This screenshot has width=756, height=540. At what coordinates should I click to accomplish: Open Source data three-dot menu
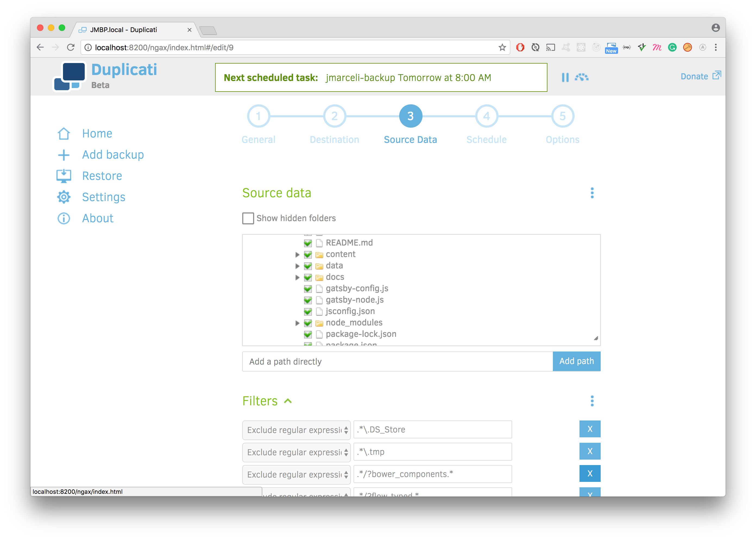592,193
